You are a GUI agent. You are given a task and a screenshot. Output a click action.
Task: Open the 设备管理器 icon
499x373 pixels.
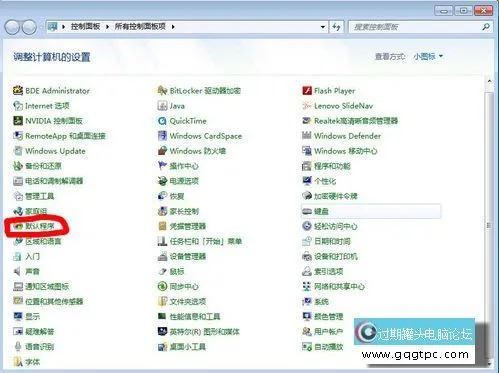(x=162, y=256)
